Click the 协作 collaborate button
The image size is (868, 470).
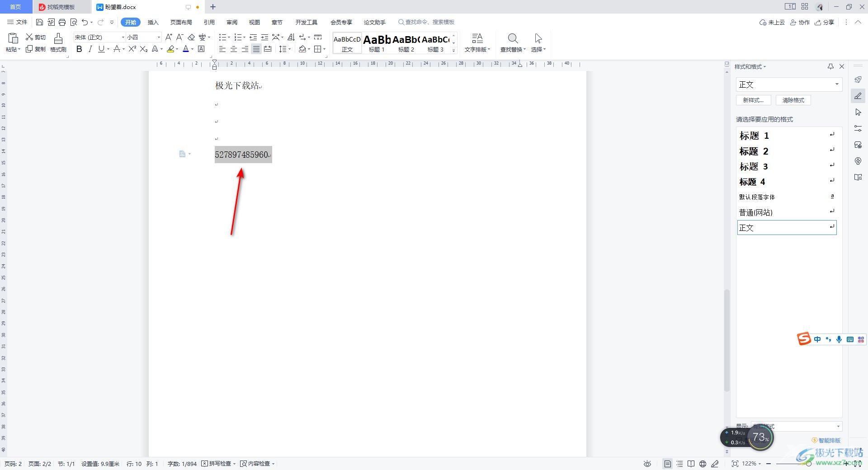pyautogui.click(x=800, y=22)
